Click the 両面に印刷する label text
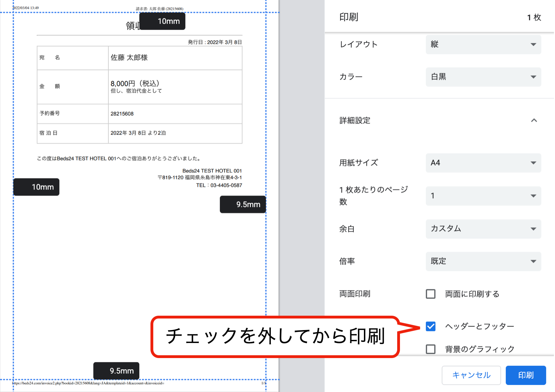The height and width of the screenshot is (392, 555). click(x=472, y=294)
